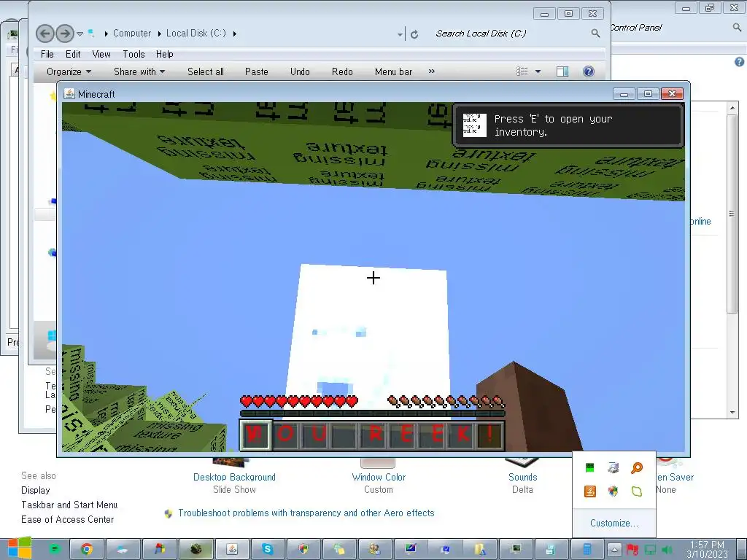Image resolution: width=747 pixels, height=560 pixels.
Task: Open the address bar history dropdown
Action: click(x=400, y=34)
